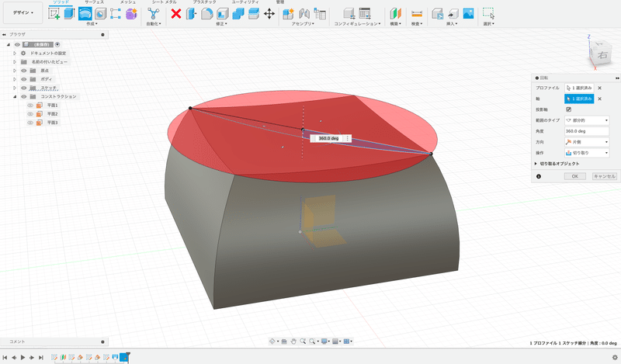Image resolution: width=621 pixels, height=364 pixels.
Task: Activate the root component radio button
Action: pyautogui.click(x=57, y=44)
